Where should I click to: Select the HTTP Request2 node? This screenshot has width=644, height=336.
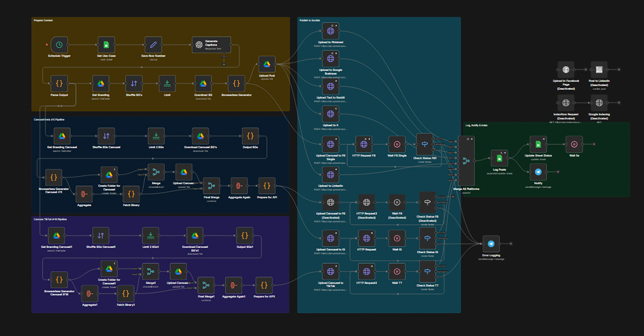click(367, 271)
